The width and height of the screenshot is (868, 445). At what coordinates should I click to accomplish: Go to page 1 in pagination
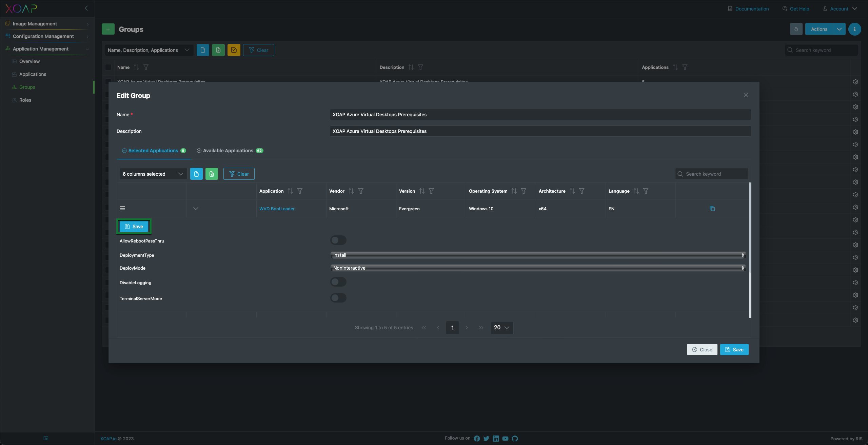tap(452, 327)
